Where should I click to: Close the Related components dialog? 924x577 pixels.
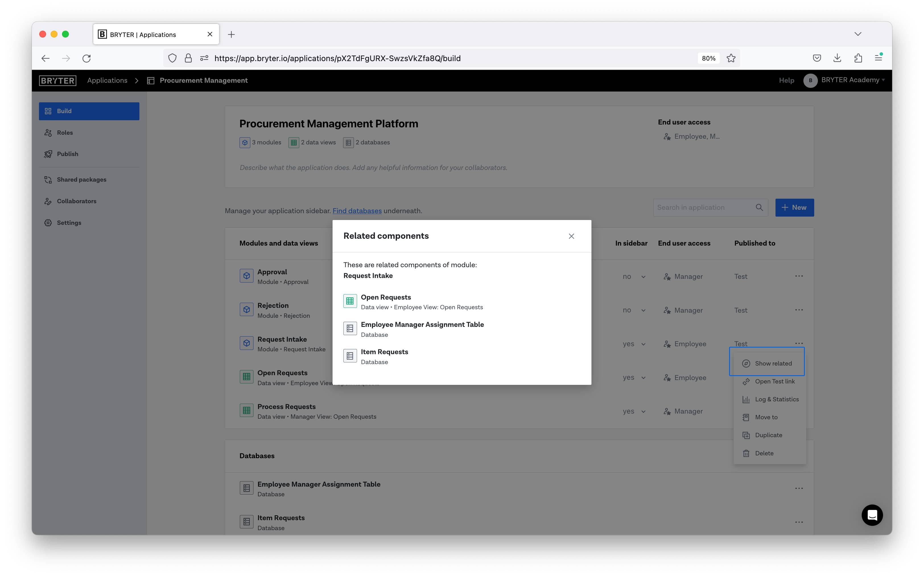click(571, 236)
